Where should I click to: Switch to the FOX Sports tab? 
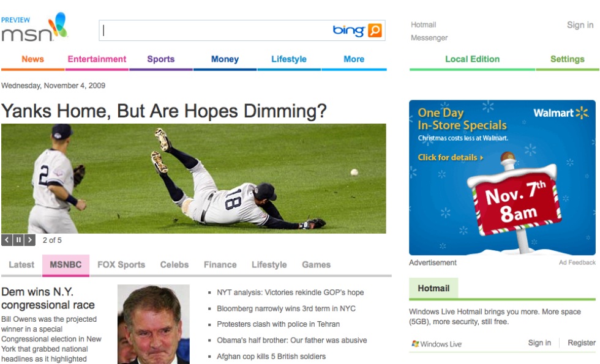pyautogui.click(x=121, y=265)
